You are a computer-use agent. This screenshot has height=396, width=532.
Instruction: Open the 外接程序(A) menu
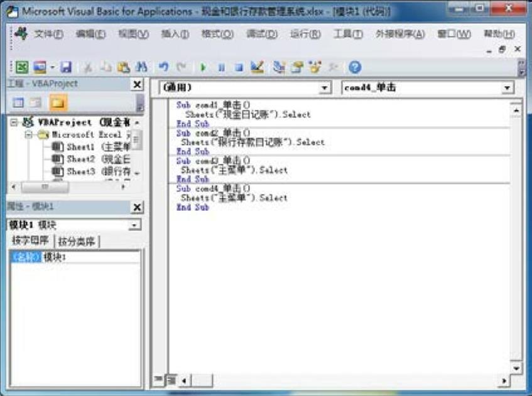400,34
